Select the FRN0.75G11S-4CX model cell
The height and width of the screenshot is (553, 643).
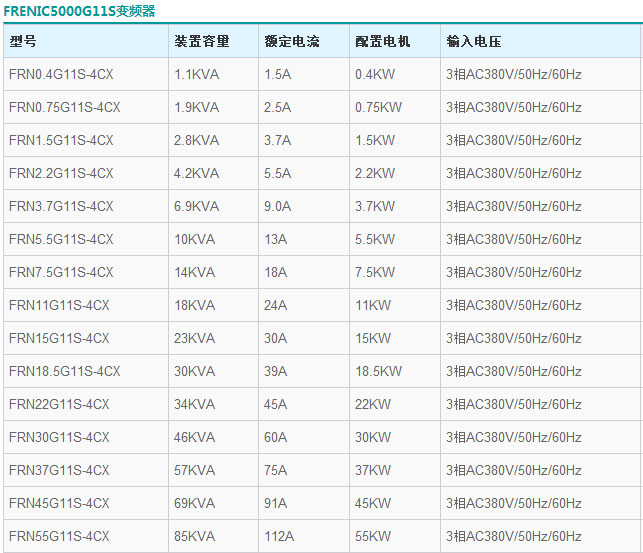tap(64, 108)
